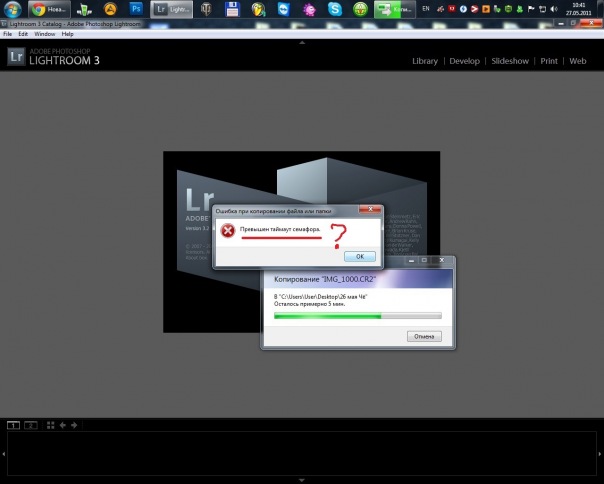Click the green copy progress bar
This screenshot has height=484, width=604.
[x=357, y=316]
